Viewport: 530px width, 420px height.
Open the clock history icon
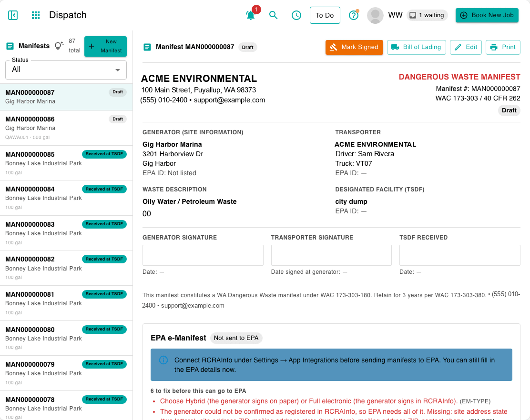(x=296, y=15)
